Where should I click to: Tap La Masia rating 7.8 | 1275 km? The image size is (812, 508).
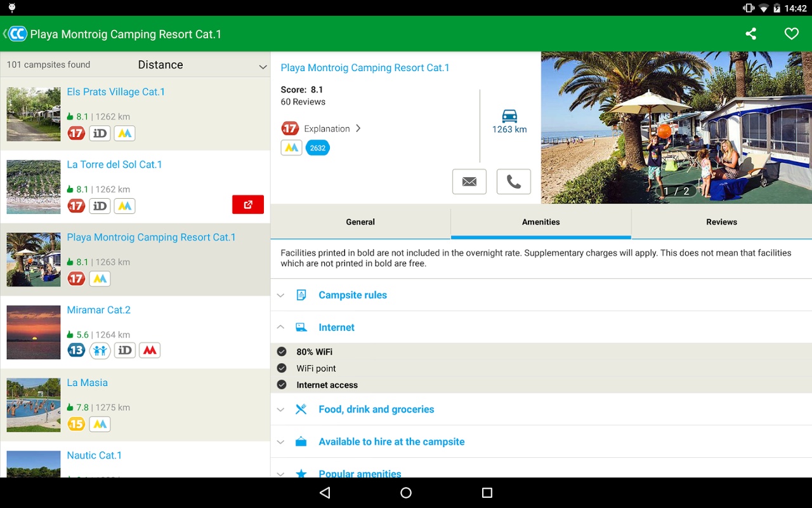(x=99, y=408)
